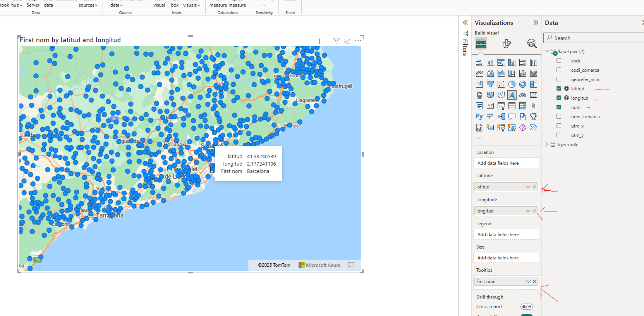
Task: Insert a Python visual
Action: (x=479, y=116)
